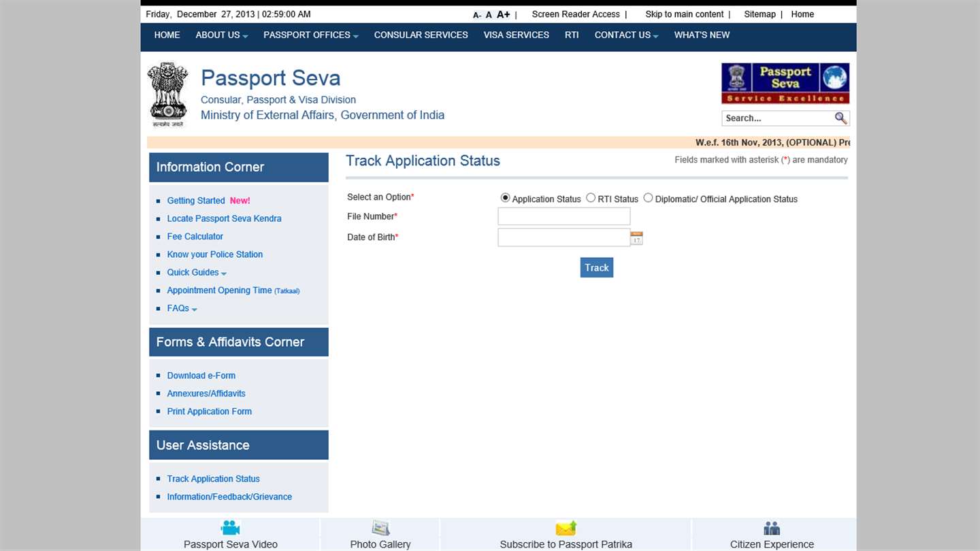980x551 pixels.
Task: Open the Print Application Form link
Action: point(210,412)
